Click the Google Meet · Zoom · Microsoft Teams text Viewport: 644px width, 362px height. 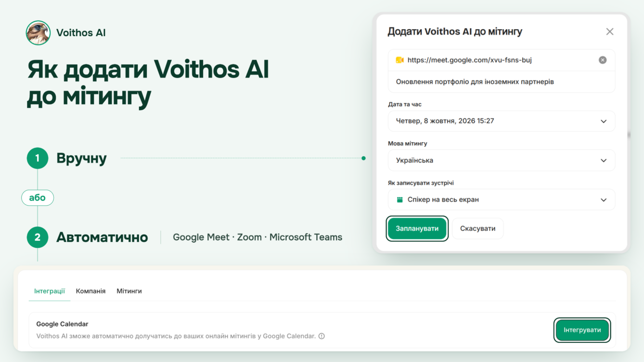pos(258,237)
